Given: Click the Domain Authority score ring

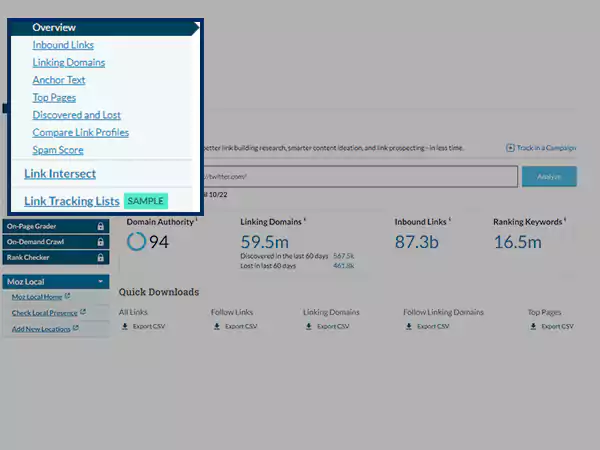Looking at the screenshot, I should pos(136,241).
